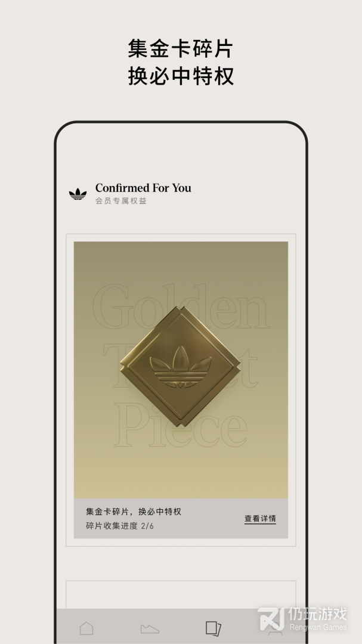Tap the adidas trefoil logo in header
Screen dimensions: 362x644
78,194
